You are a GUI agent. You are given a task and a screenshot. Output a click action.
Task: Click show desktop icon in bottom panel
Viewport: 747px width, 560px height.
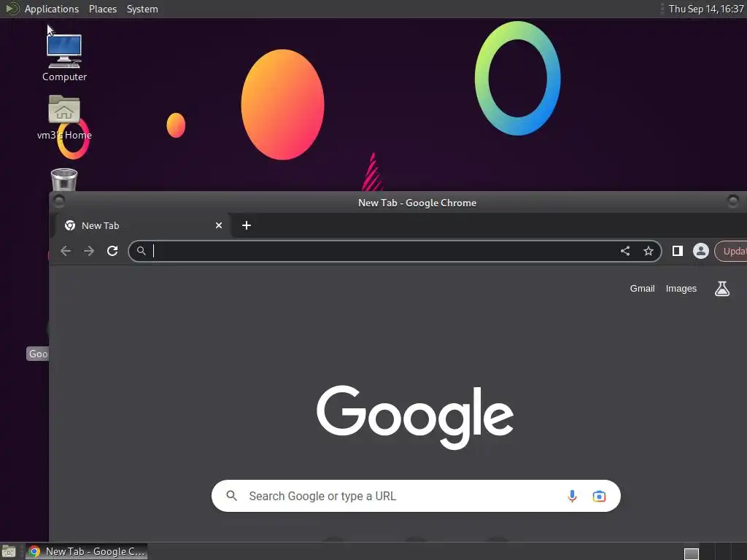[9, 552]
